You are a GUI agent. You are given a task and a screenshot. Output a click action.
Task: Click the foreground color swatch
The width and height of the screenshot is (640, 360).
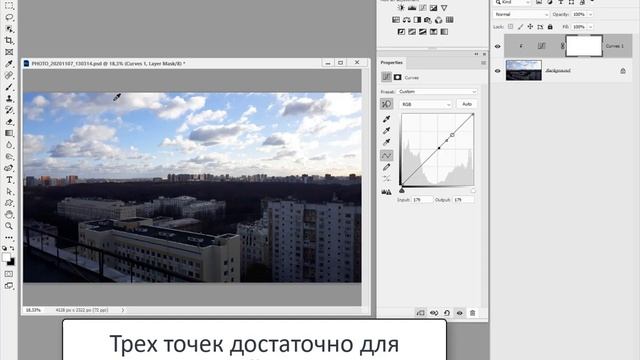(x=6, y=258)
